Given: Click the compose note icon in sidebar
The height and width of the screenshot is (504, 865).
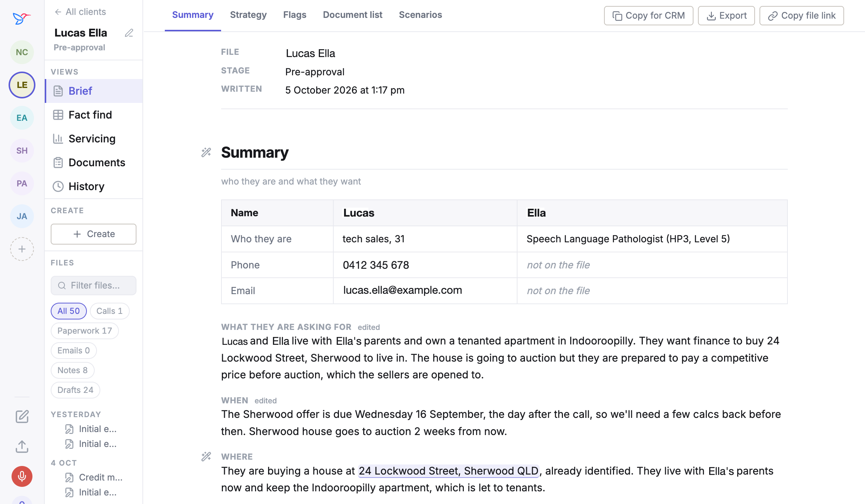Looking at the screenshot, I should click(22, 416).
